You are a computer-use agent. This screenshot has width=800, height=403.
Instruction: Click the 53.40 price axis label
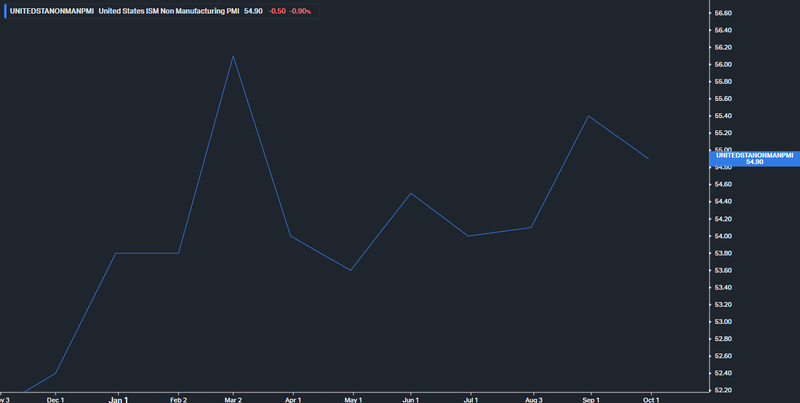[x=723, y=287]
